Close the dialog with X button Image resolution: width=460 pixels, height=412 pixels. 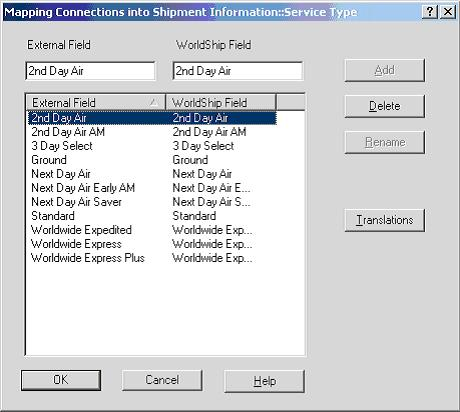[448, 12]
